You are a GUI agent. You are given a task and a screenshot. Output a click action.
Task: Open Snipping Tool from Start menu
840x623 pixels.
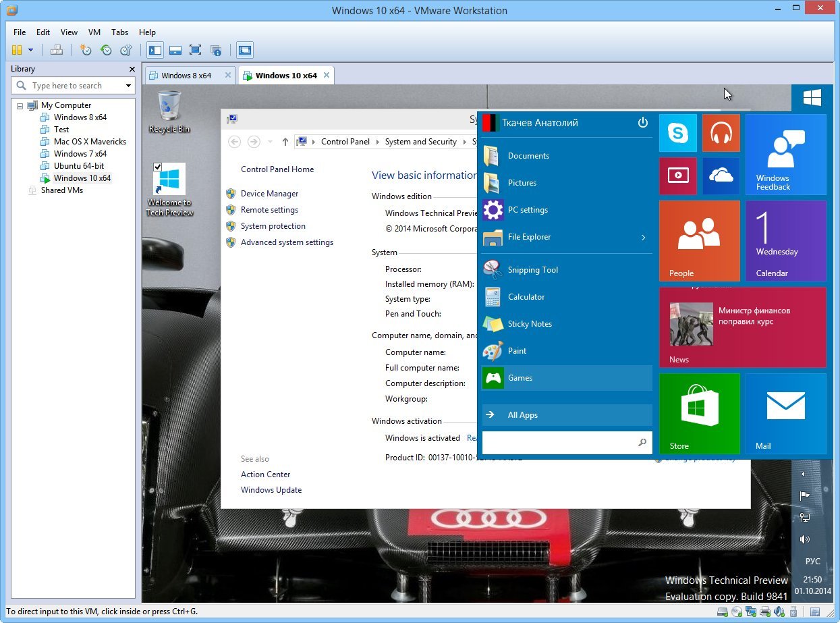pos(567,270)
